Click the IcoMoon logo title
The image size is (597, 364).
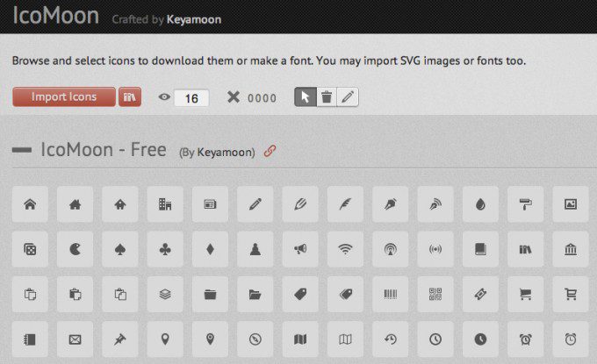(x=56, y=15)
